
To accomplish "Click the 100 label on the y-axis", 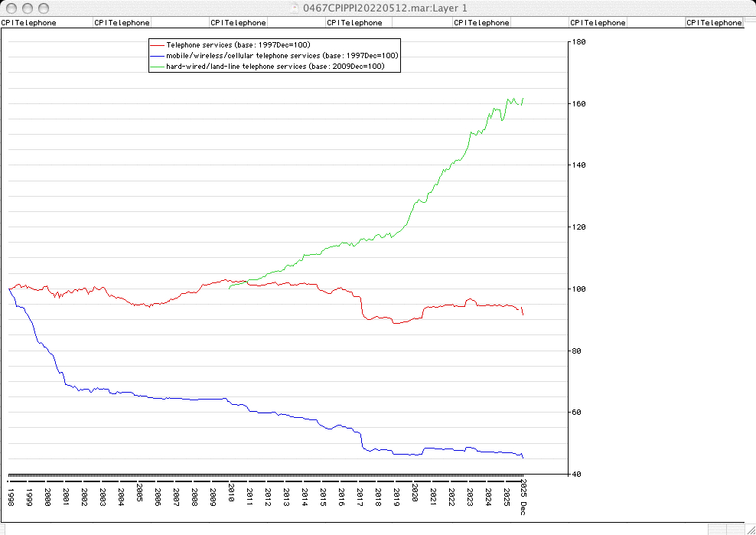I will [579, 289].
